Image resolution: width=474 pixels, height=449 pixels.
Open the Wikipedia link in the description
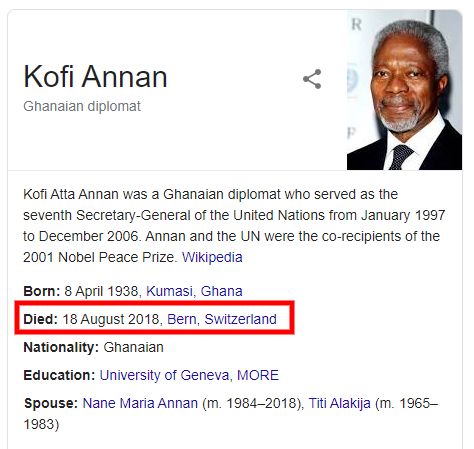(212, 257)
